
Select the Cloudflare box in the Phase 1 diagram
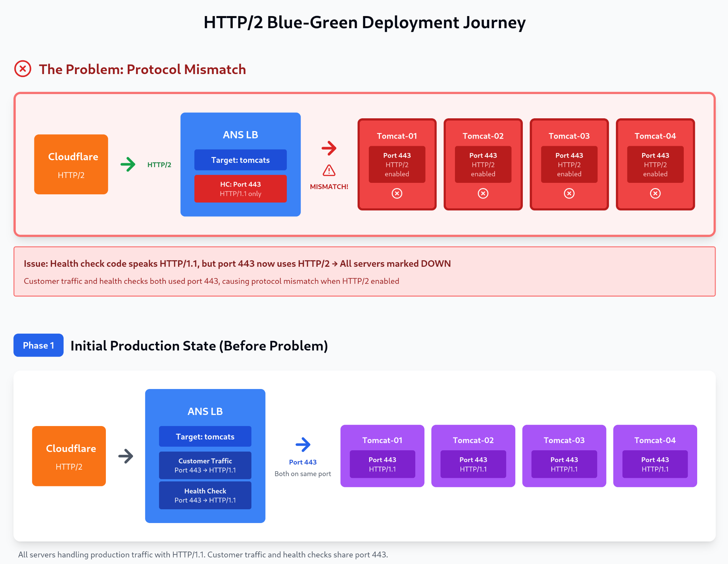(69, 456)
